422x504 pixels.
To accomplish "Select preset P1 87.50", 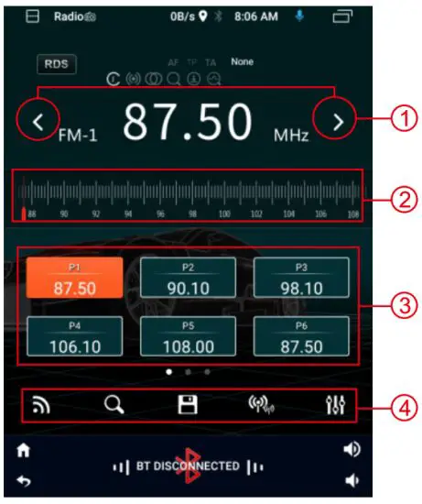I will pos(74,278).
